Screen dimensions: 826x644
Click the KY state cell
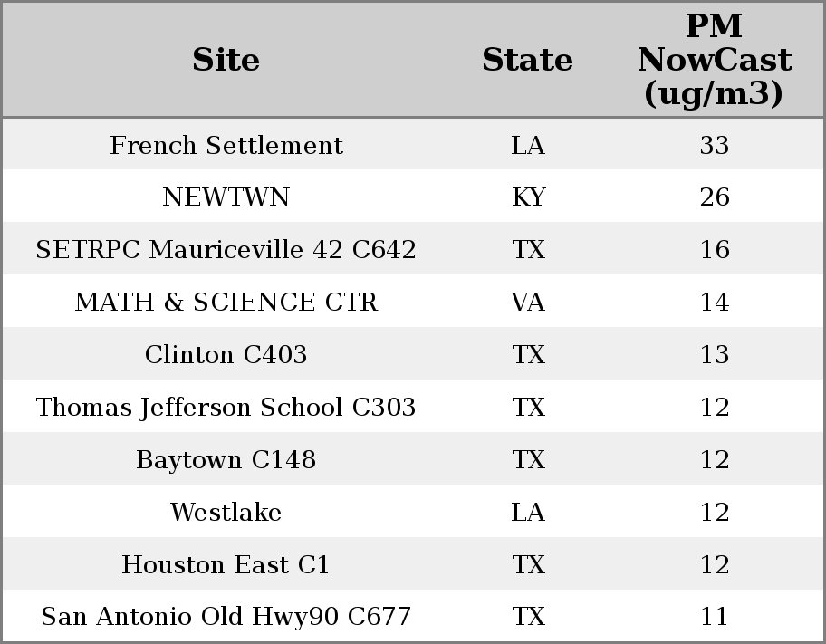(x=528, y=197)
